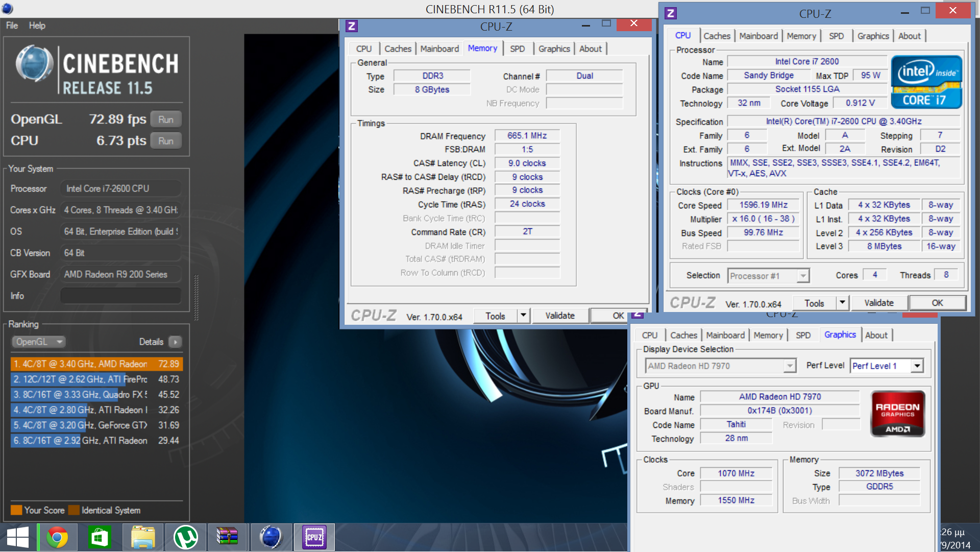Open the OpenGL ranking dropdown
Screen dimensions: 980x552
(x=39, y=342)
